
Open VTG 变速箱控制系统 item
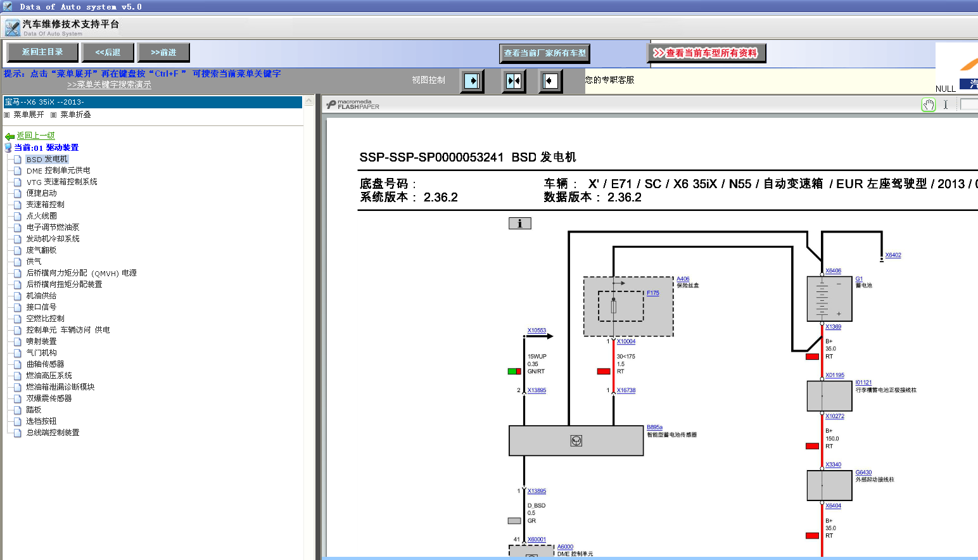coord(62,182)
